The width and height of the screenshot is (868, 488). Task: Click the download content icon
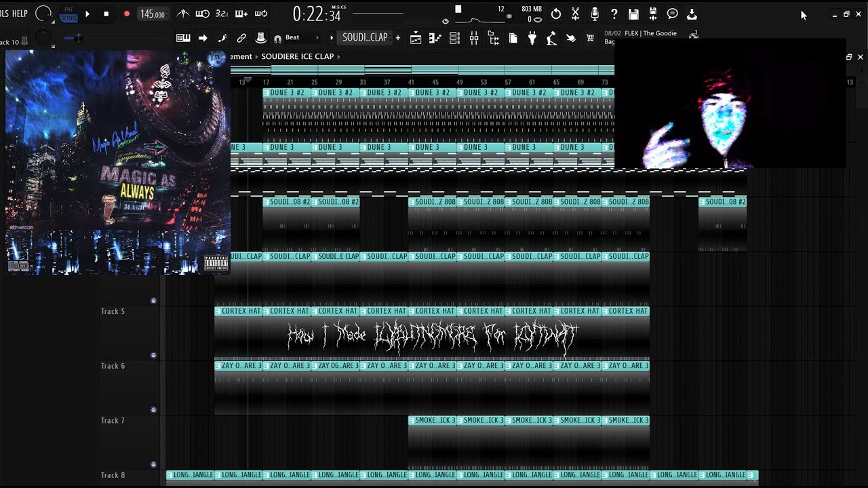click(692, 14)
